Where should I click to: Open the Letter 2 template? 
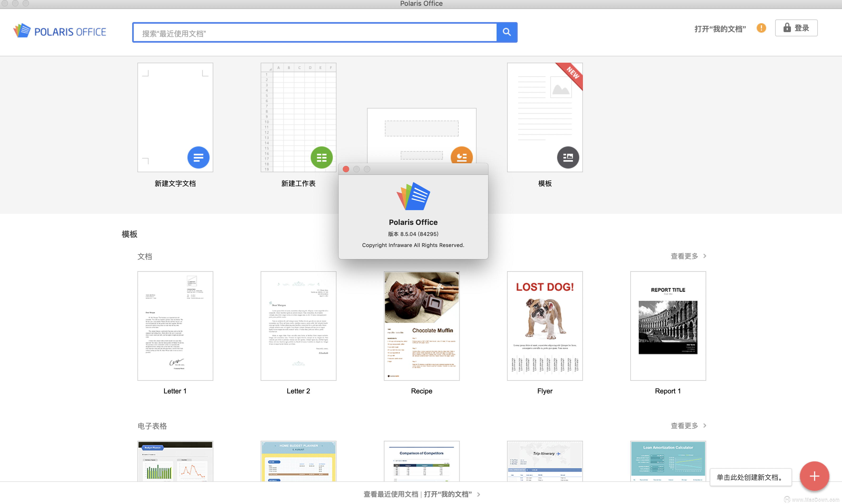[298, 326]
